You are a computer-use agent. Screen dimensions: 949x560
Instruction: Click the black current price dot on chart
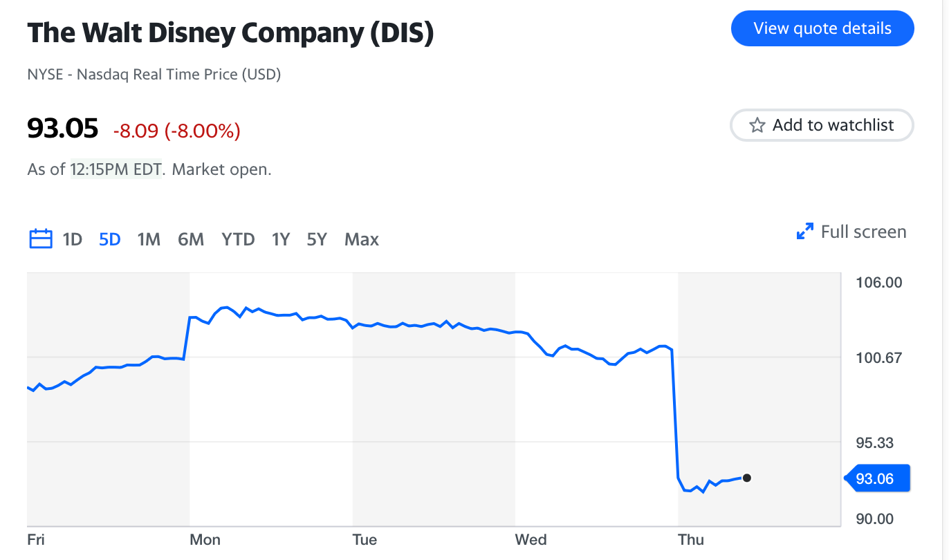(747, 478)
